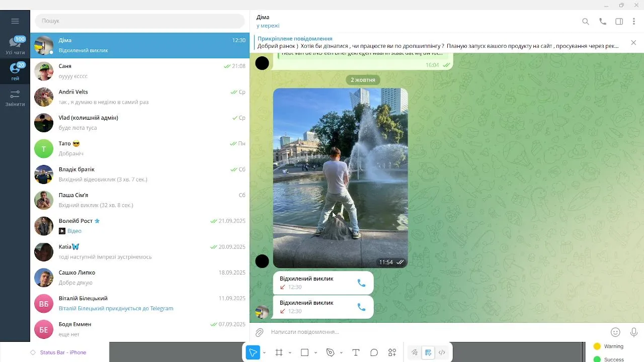Open the hamburger main menu
The height and width of the screenshot is (362, 644).
tap(15, 21)
